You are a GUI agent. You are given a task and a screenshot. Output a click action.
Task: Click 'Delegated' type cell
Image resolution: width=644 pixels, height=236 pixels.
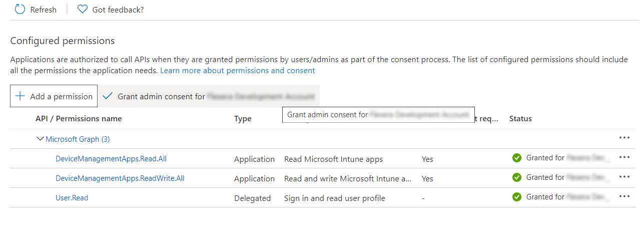pyautogui.click(x=252, y=198)
